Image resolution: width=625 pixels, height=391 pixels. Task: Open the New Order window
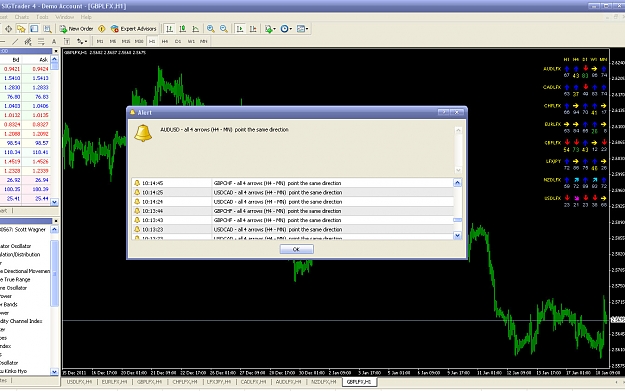(76, 29)
